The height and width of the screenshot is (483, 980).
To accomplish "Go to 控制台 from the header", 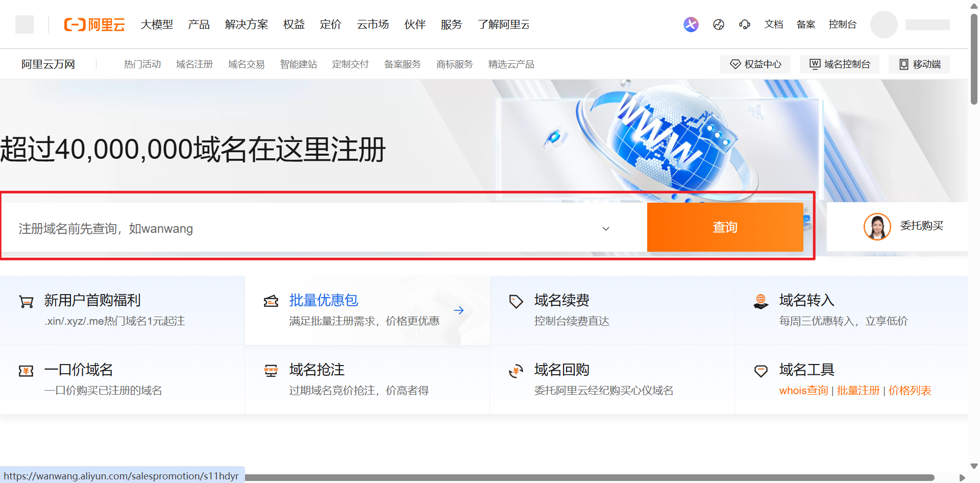I will click(843, 25).
